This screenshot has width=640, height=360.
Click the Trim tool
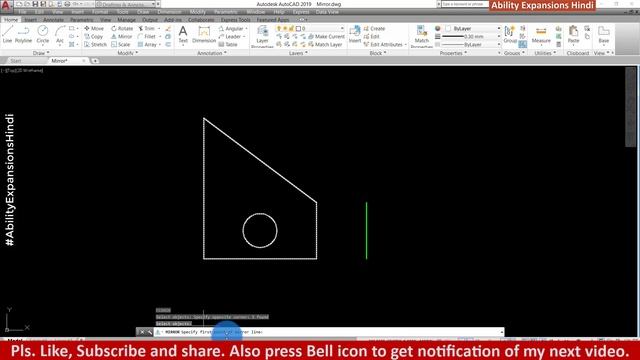click(147, 29)
